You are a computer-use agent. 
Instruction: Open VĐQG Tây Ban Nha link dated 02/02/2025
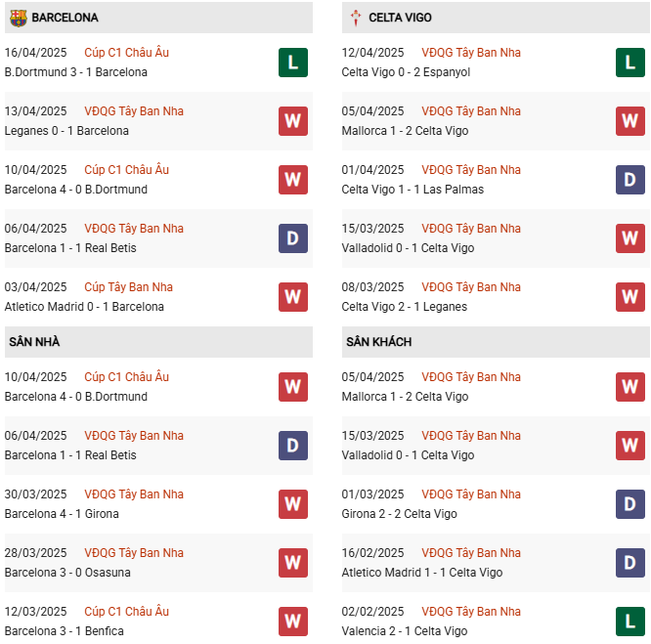click(x=471, y=612)
